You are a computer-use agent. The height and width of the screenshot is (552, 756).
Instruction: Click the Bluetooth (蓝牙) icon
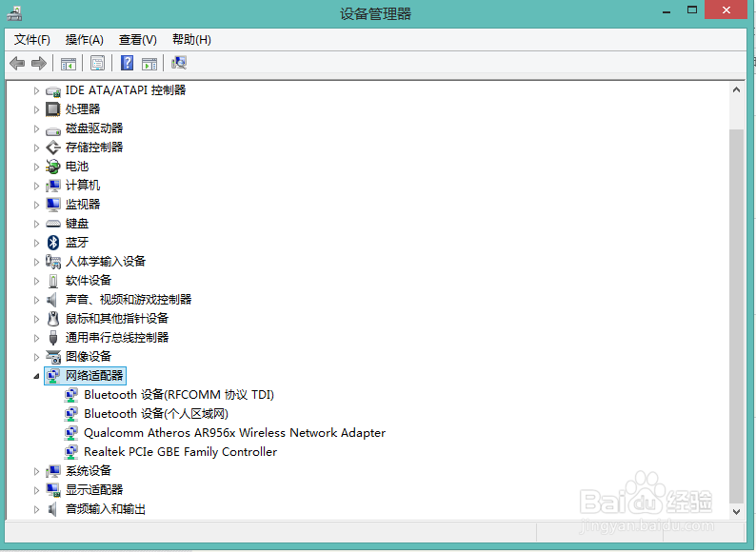coord(53,243)
